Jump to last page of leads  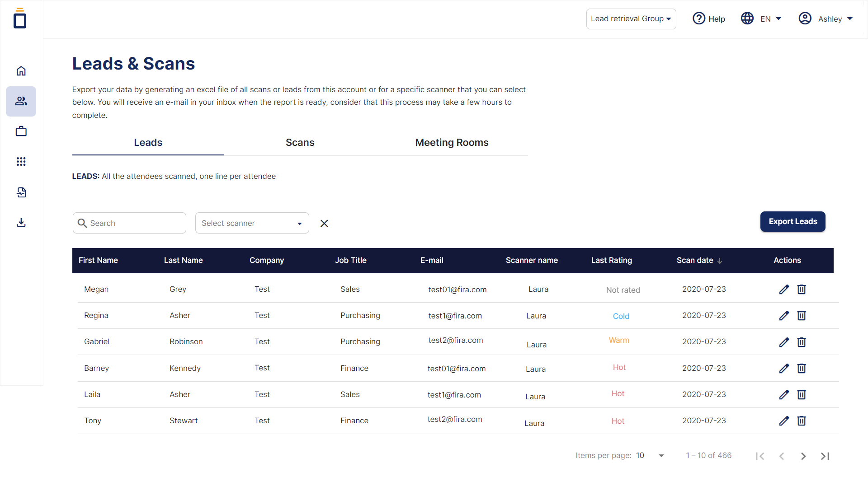pos(825,456)
